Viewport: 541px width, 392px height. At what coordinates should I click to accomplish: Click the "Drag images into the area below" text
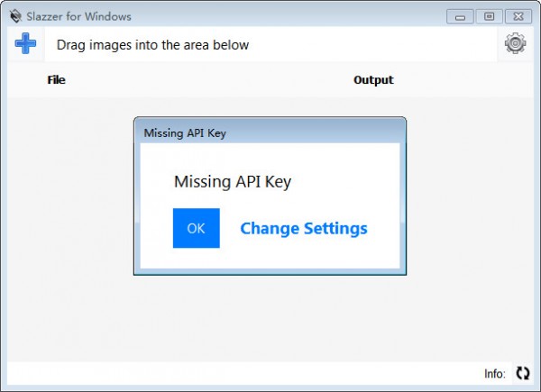(x=153, y=45)
